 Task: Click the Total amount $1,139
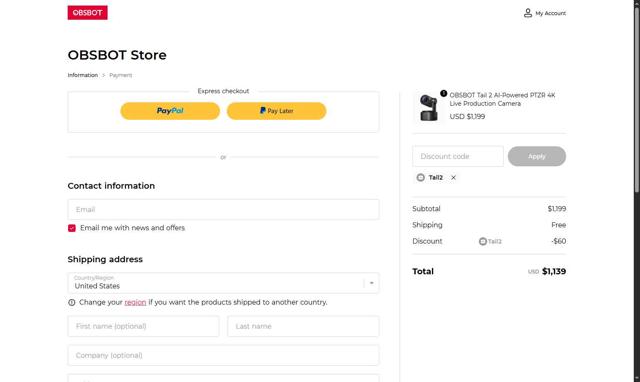554,271
